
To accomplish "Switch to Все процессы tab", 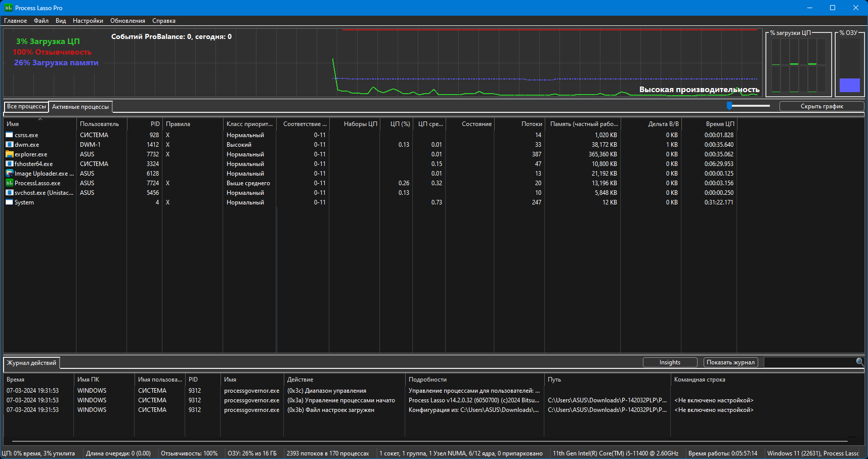I will tap(26, 107).
